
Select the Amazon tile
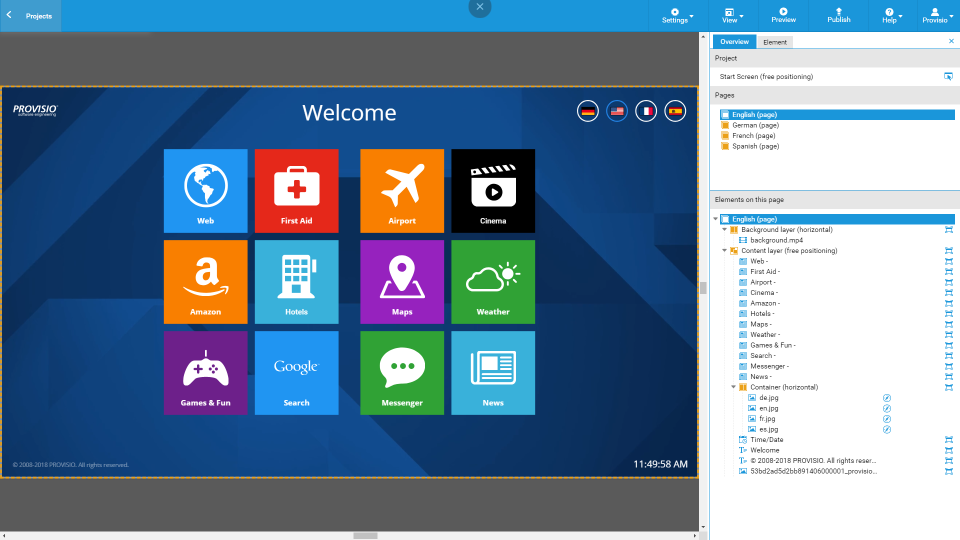click(206, 282)
